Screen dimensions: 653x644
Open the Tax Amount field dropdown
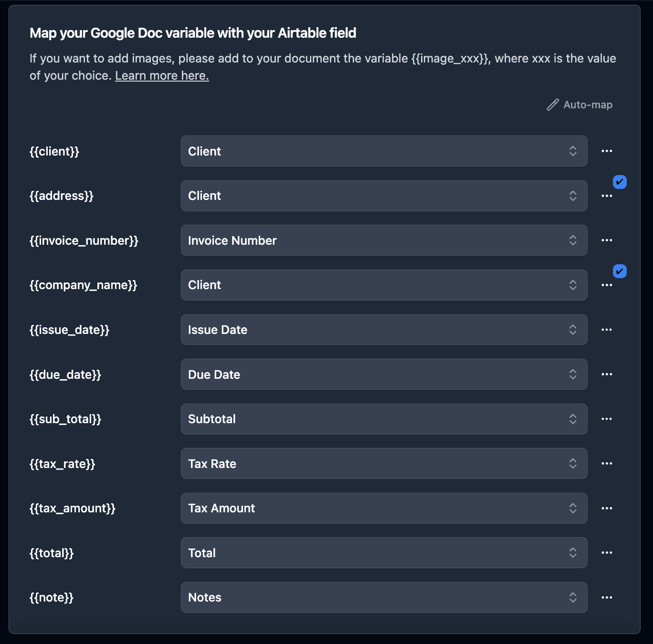(x=383, y=509)
